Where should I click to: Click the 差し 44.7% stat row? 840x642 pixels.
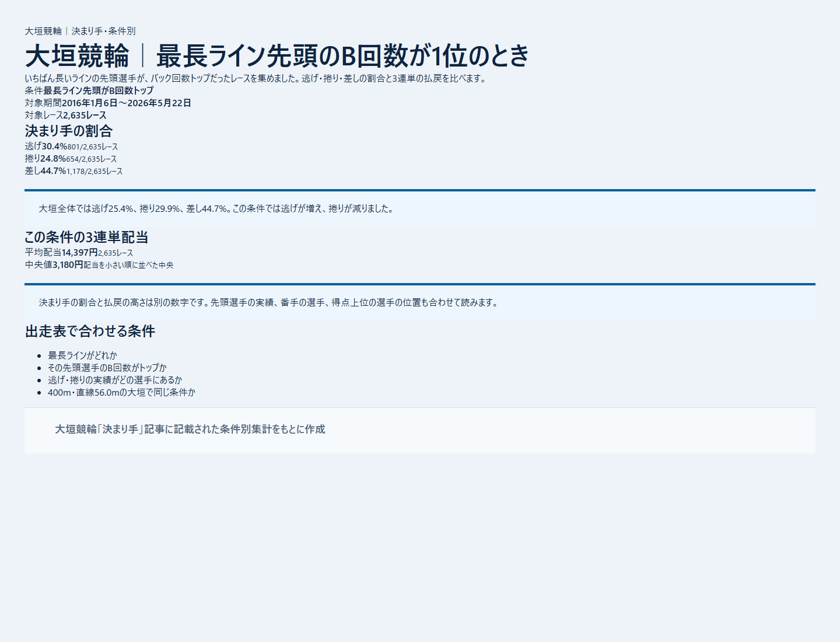[73, 171]
